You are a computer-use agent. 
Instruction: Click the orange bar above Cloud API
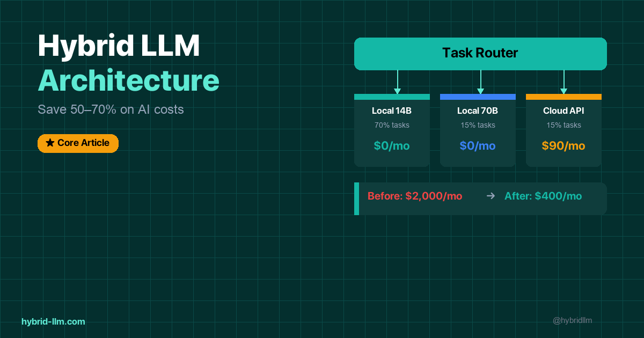click(563, 97)
